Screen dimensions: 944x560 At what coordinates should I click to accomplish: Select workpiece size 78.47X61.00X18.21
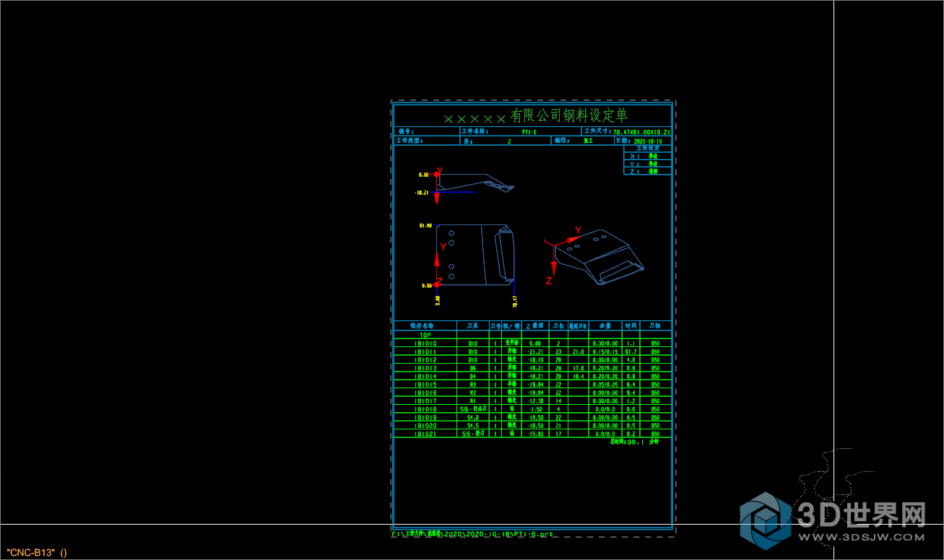pos(642,132)
